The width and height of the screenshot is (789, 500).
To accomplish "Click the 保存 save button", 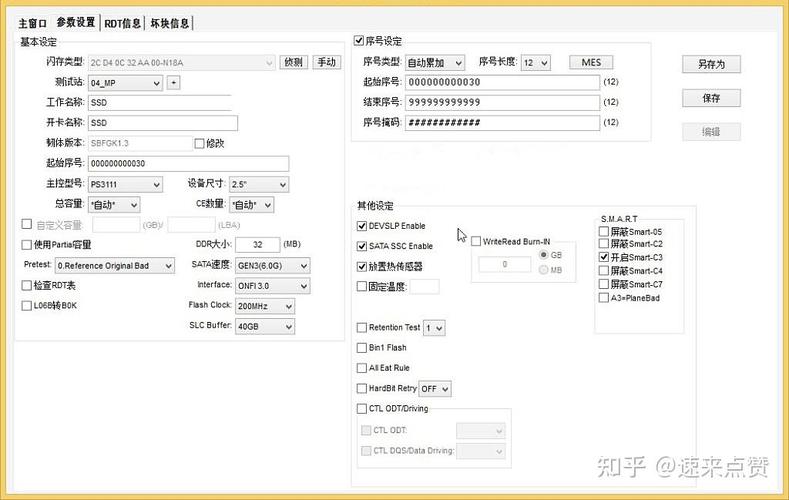I will 711,98.
